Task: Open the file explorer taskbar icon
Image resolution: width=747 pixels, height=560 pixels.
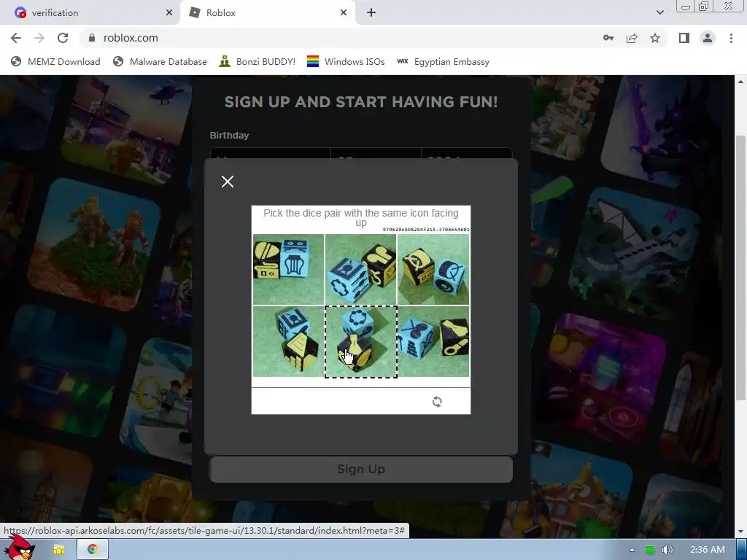Action: point(59,550)
